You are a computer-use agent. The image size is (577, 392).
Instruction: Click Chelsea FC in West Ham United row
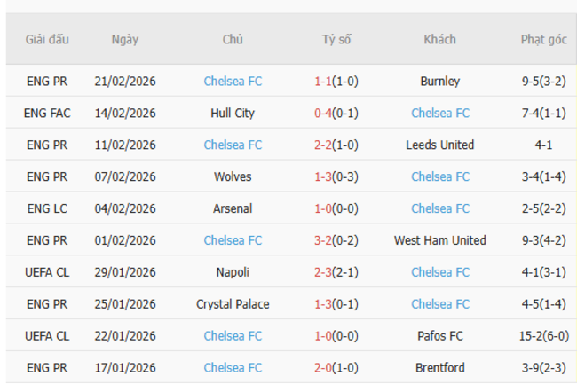tap(233, 240)
